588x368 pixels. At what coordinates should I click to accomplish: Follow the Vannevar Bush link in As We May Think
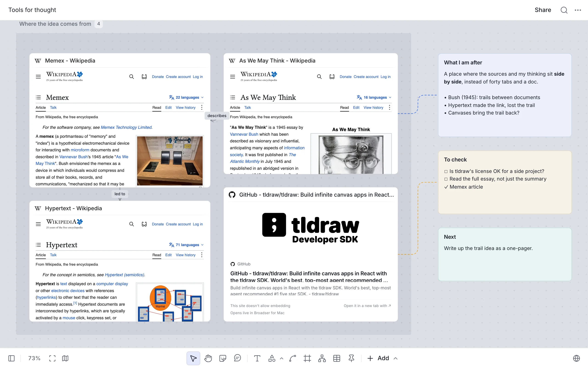pos(244,134)
